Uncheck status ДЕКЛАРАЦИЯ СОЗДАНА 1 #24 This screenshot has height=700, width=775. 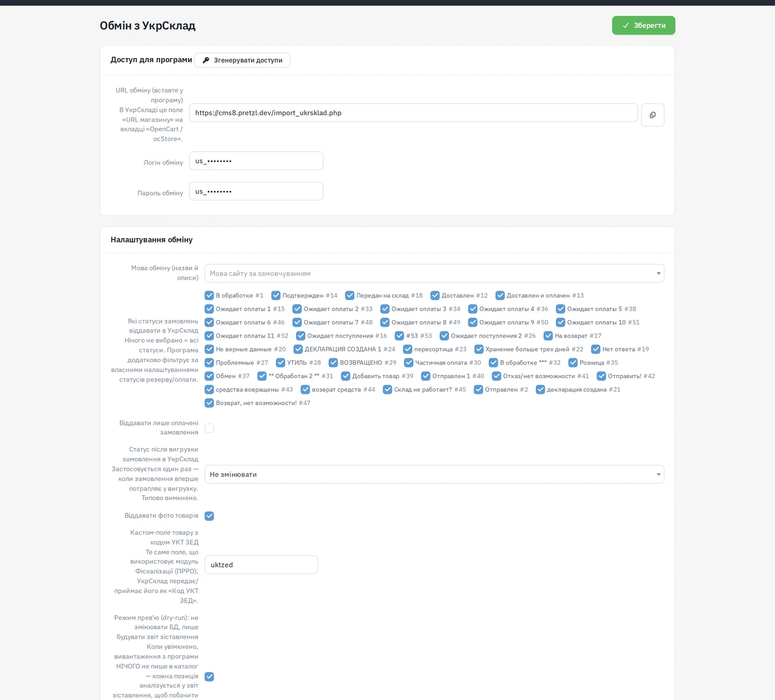tap(298, 349)
